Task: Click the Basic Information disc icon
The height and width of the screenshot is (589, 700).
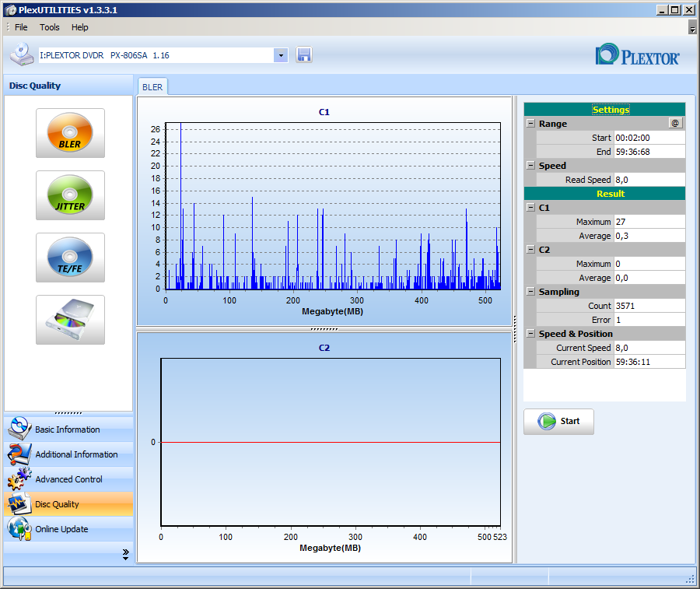Action: (x=19, y=429)
